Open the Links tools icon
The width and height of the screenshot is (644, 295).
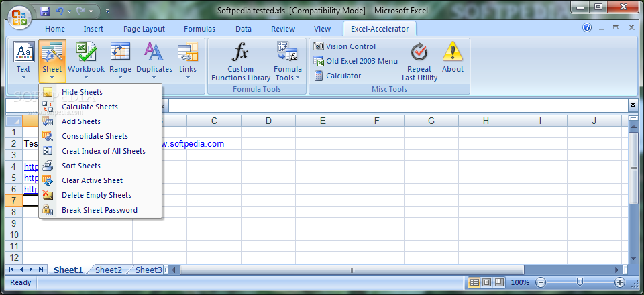(x=188, y=61)
